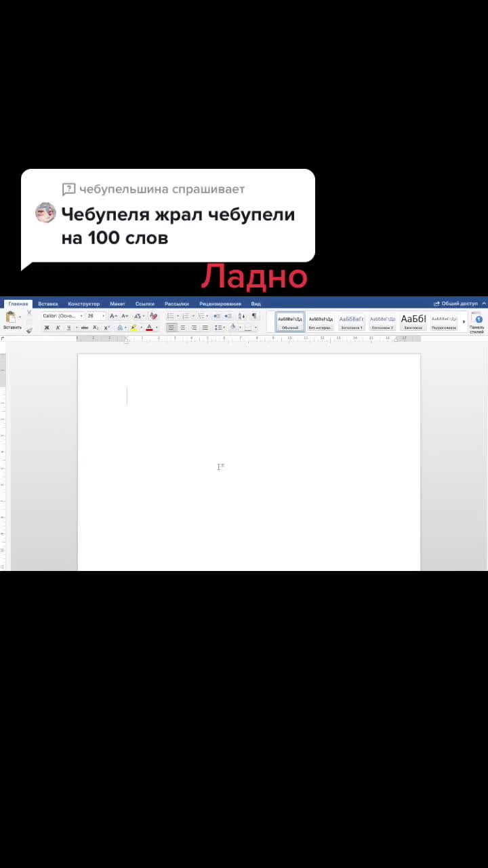Click the bulleted list icon
The width and height of the screenshot is (488, 868).
[x=172, y=316]
